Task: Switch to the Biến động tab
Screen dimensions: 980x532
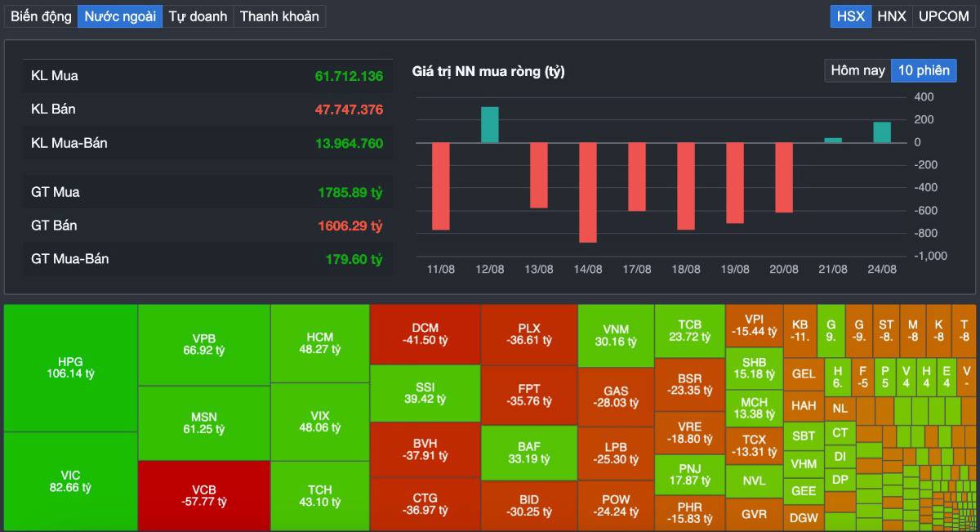Action: [x=41, y=16]
